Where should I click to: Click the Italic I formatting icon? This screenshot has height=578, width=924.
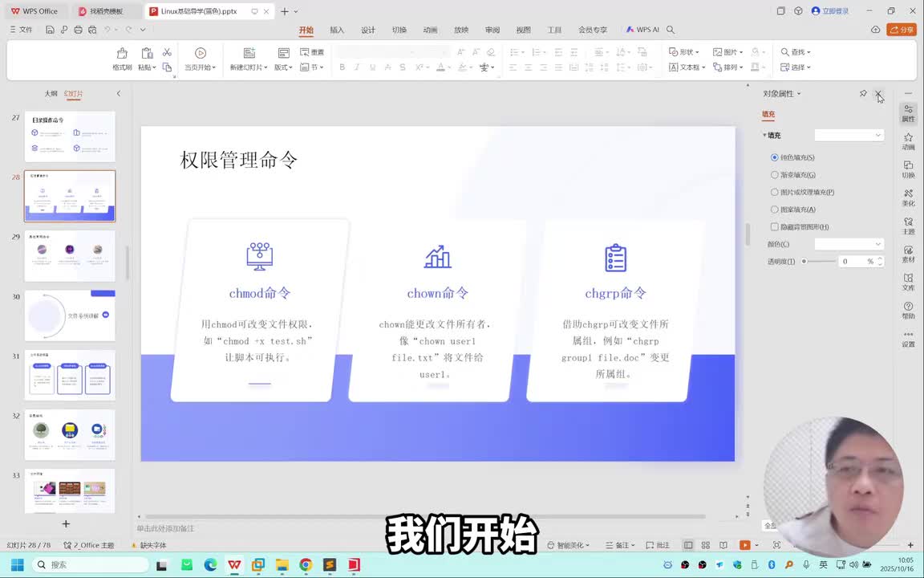(357, 67)
